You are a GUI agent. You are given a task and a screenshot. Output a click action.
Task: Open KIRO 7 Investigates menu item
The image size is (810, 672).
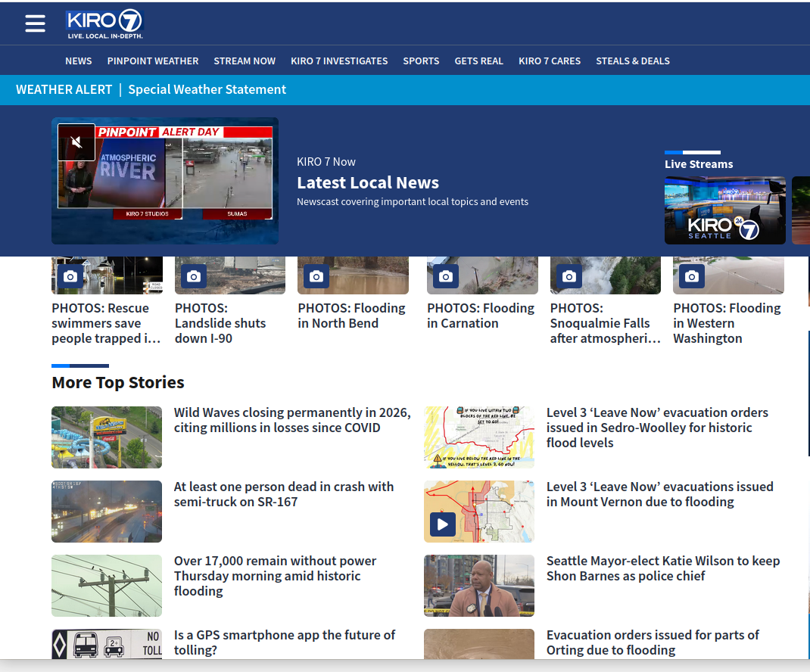coord(339,61)
